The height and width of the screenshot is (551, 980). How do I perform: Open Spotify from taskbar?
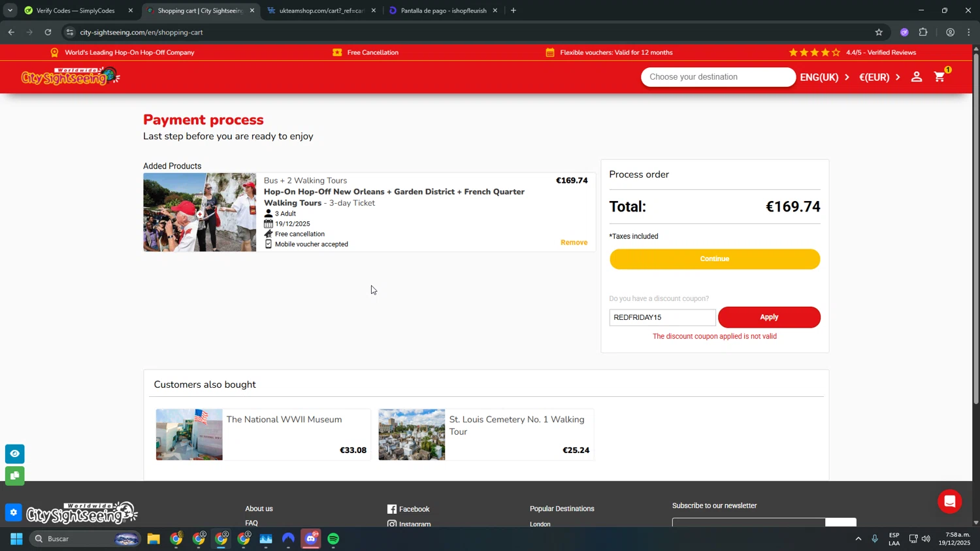pos(333,539)
